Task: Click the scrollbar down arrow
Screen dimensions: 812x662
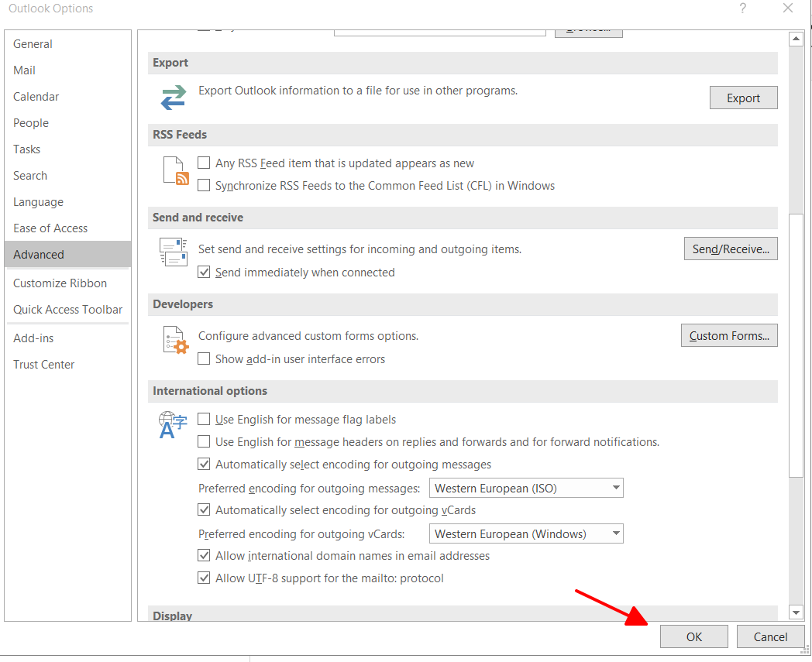Action: click(796, 612)
